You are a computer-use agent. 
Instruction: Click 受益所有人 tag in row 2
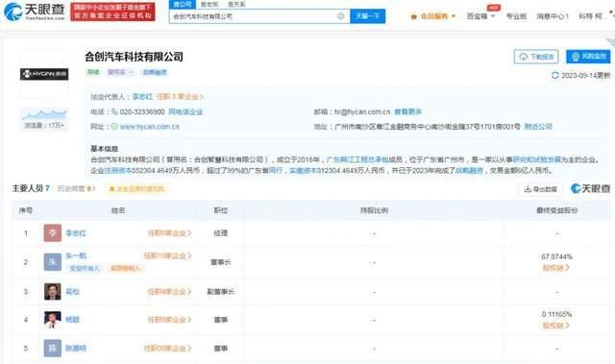coord(85,268)
